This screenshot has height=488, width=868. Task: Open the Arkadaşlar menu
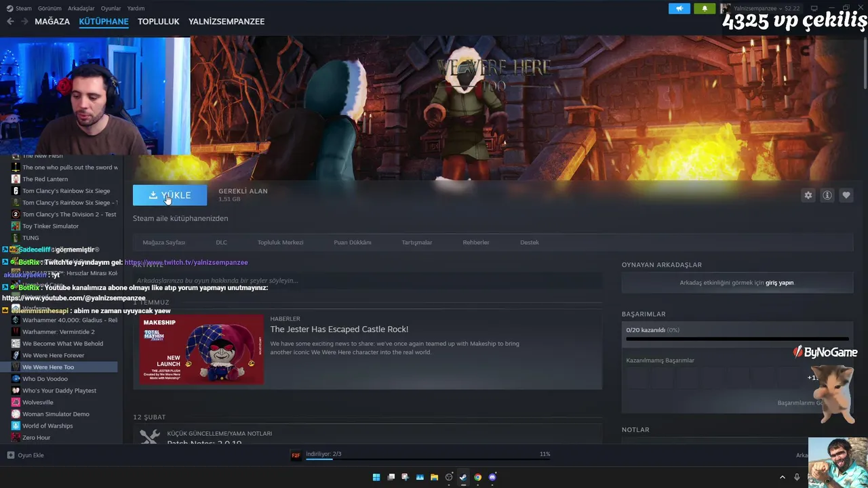point(81,8)
